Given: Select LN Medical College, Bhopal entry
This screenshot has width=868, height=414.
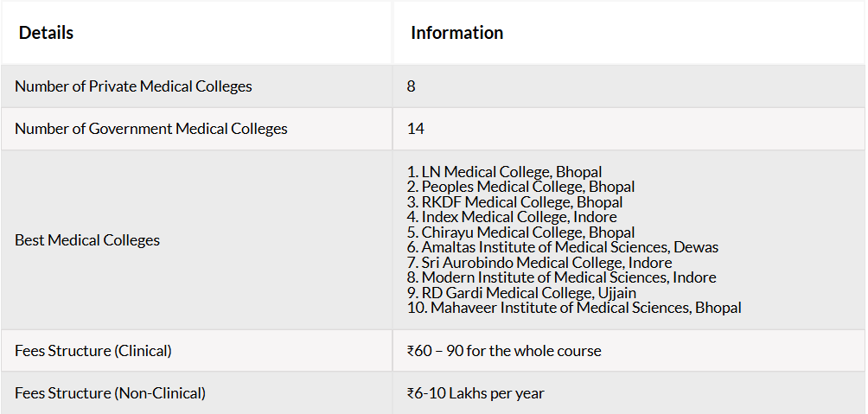Looking at the screenshot, I should [x=504, y=172].
